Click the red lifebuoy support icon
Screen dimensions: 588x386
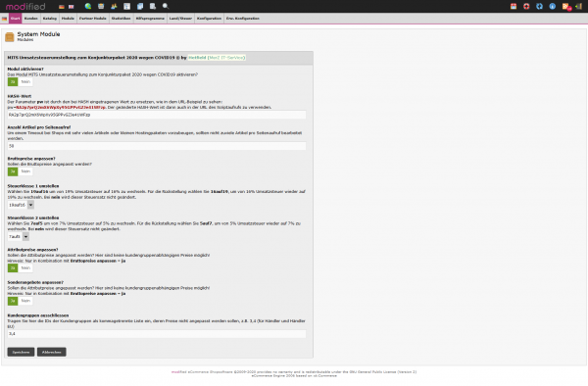(526, 6)
